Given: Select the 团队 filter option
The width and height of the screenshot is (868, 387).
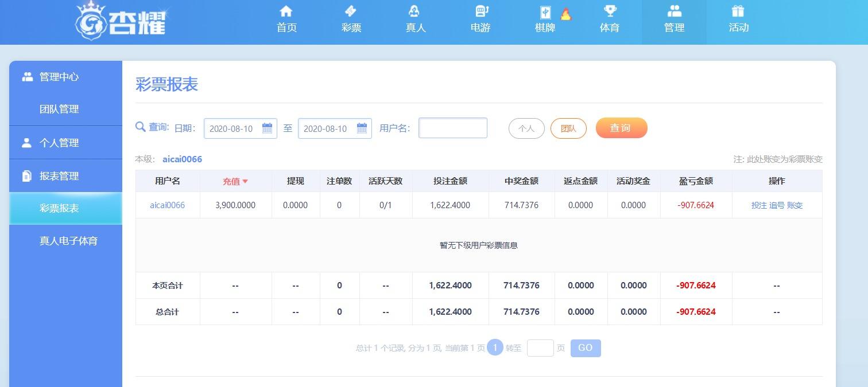Looking at the screenshot, I should [568, 128].
